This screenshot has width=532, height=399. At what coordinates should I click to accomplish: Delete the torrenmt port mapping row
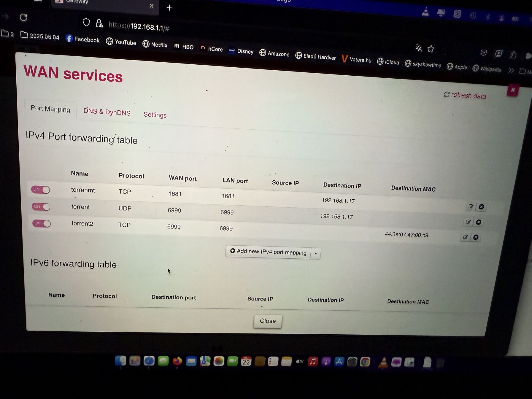coord(481,207)
